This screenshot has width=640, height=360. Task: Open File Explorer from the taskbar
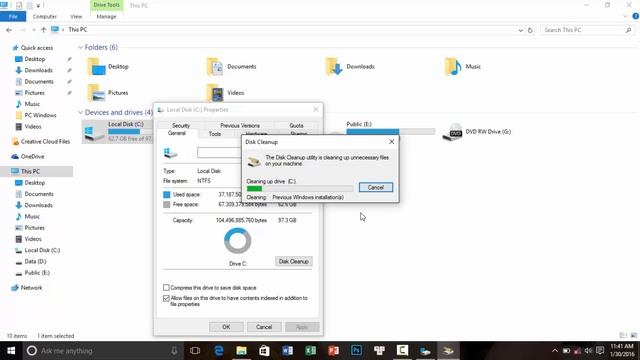(241, 351)
